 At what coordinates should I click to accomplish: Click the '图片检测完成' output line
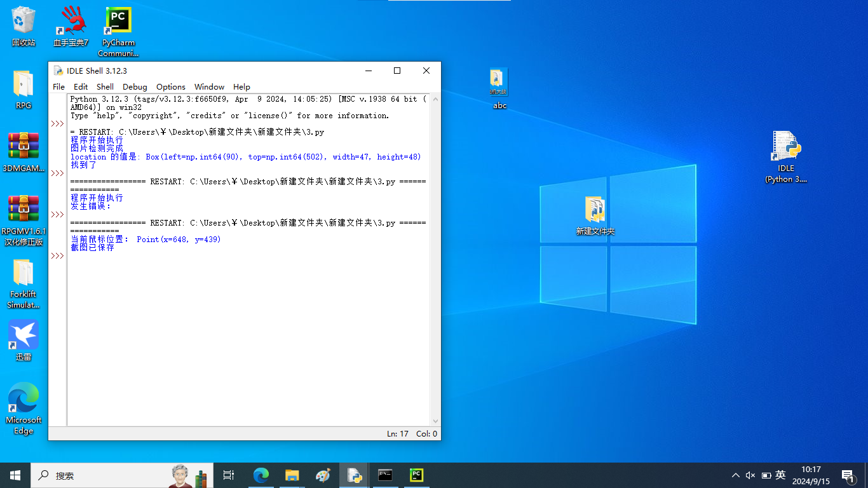(97, 148)
